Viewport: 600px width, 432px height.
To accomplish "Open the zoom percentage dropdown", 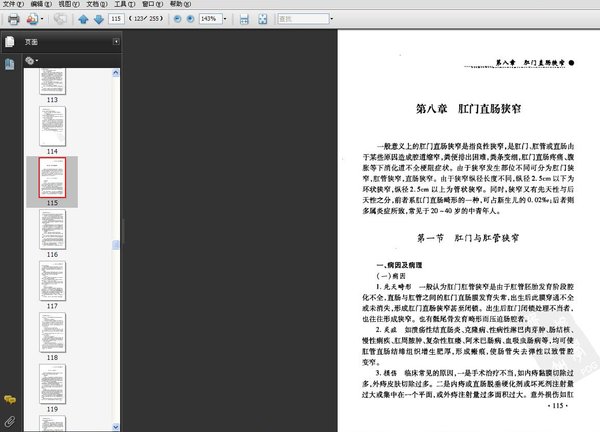I will pyautogui.click(x=224, y=19).
